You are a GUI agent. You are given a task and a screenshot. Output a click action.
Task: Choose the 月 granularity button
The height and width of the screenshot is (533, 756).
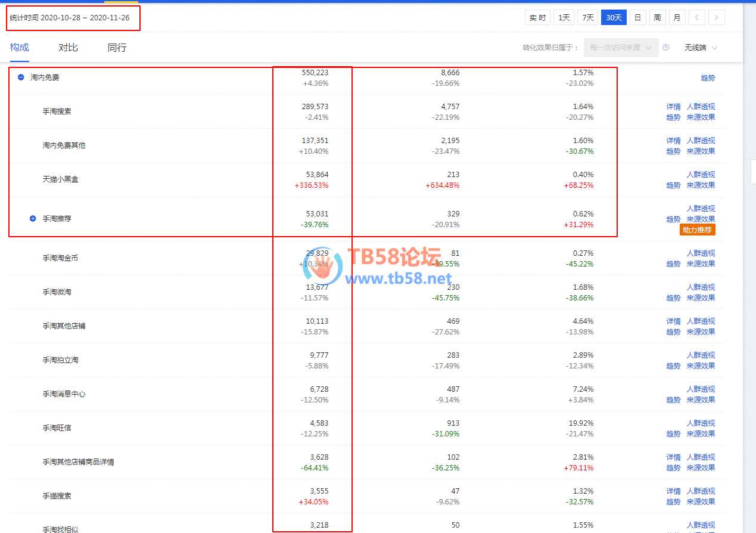tap(677, 18)
